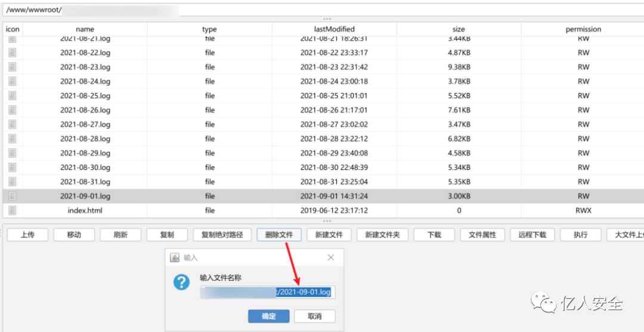Click file icon of 2021-08-31.log row
644x332 pixels.
(x=13, y=182)
